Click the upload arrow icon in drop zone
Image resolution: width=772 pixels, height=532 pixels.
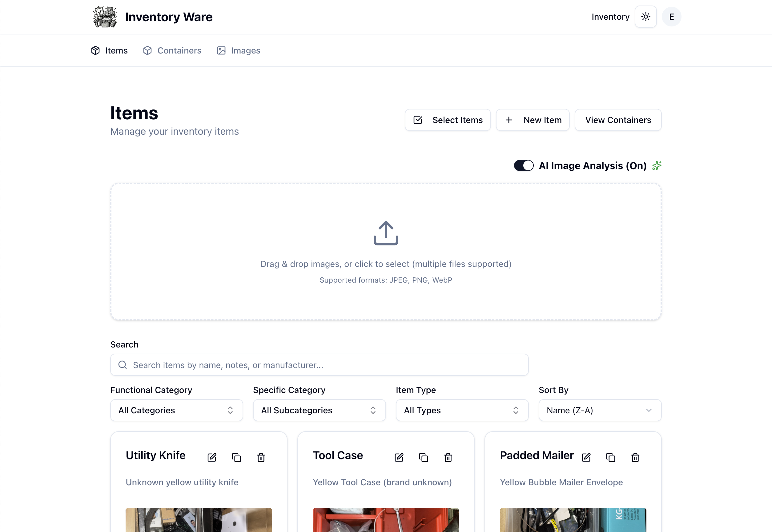point(386,233)
